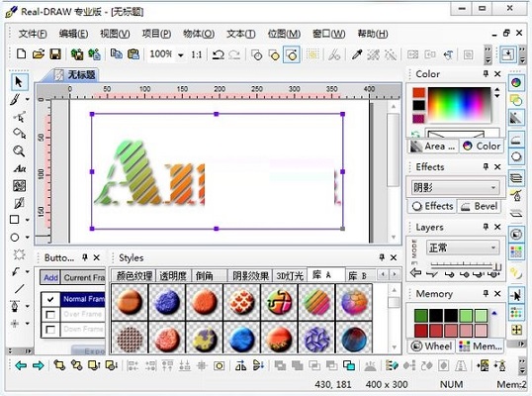This screenshot has height=396, width=532.
Task: Click the save floppy disk icon
Action: [x=55, y=54]
